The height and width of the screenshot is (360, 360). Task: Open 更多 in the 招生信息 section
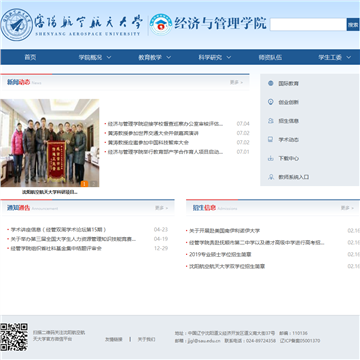[x=347, y=208]
